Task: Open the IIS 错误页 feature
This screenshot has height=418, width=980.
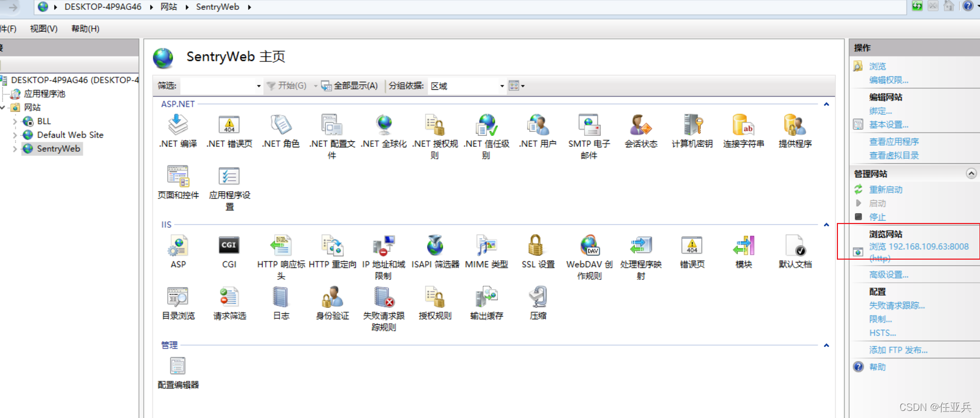Action: pyautogui.click(x=692, y=251)
